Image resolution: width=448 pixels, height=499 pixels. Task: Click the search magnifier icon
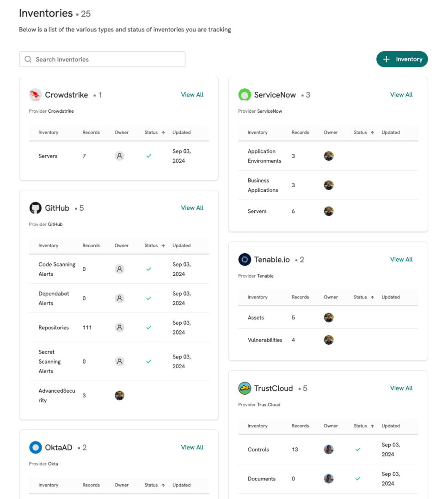click(28, 59)
